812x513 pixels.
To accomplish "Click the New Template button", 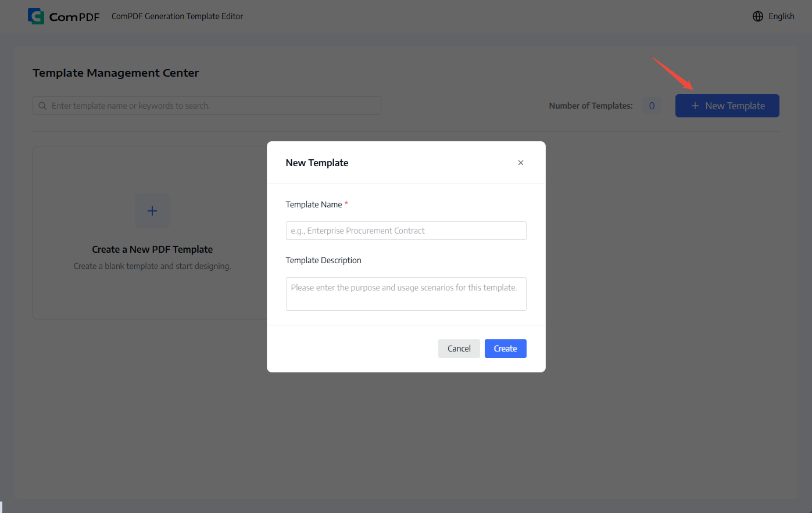I will (x=727, y=106).
